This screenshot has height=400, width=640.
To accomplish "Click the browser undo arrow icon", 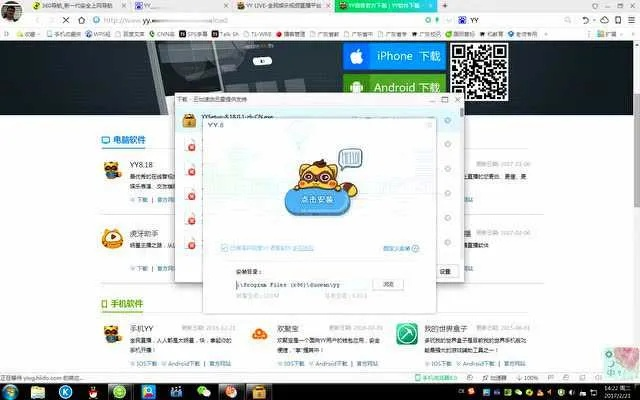I will coord(586,20).
